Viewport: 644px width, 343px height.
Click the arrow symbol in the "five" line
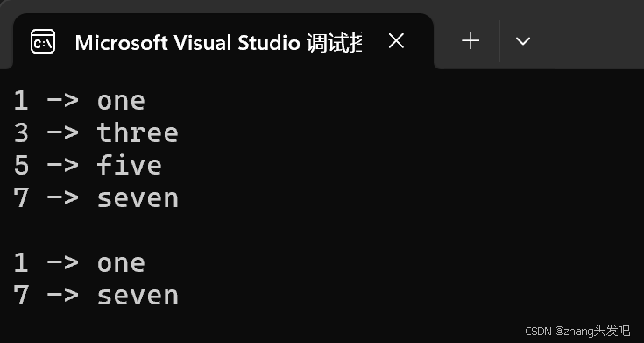coord(62,166)
